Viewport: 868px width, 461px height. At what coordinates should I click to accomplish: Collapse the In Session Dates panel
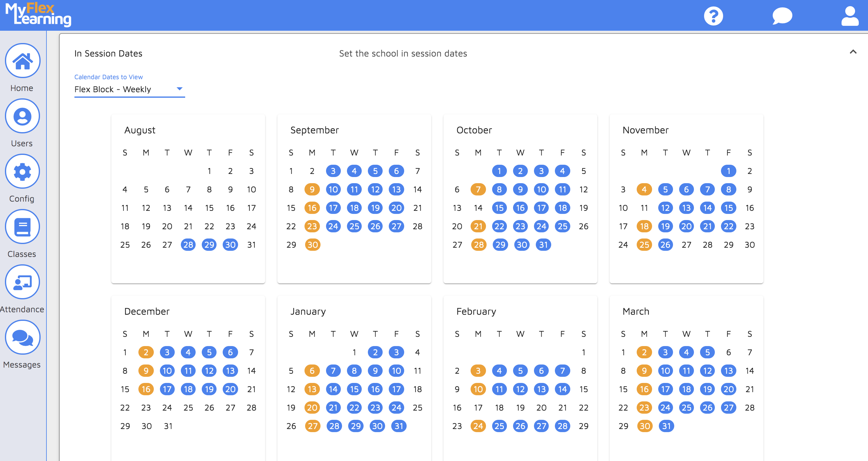click(x=854, y=52)
